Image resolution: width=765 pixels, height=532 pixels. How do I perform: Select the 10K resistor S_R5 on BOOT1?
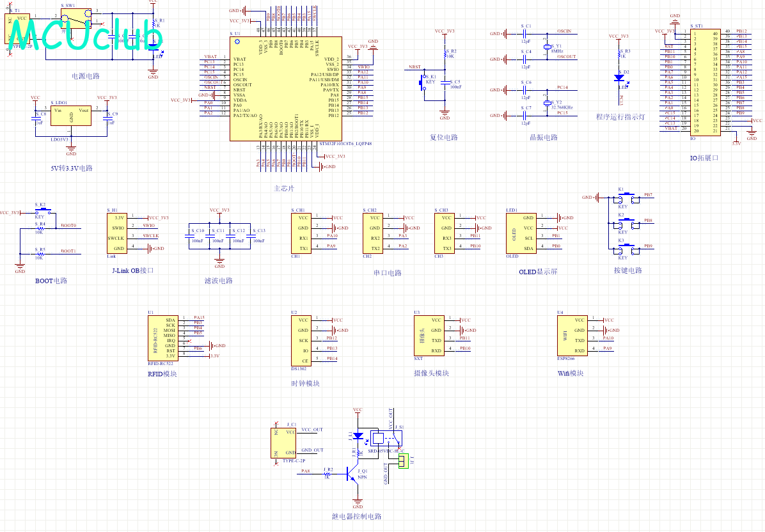point(40,254)
